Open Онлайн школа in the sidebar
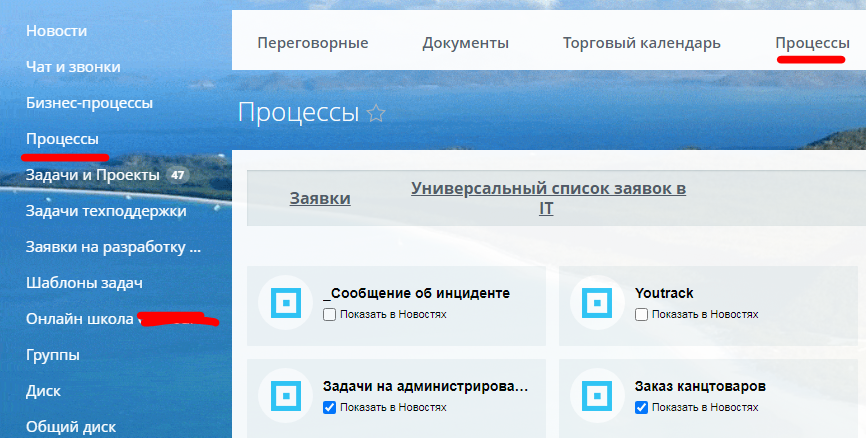 click(x=80, y=319)
